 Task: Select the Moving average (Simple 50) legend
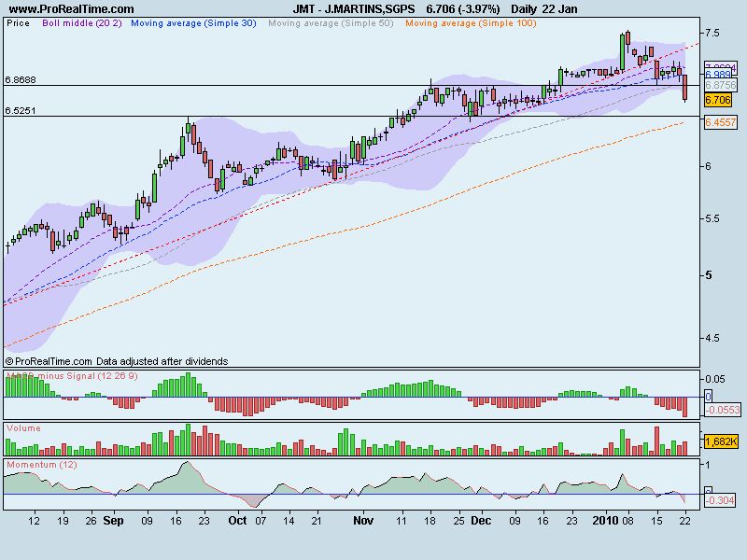point(331,23)
